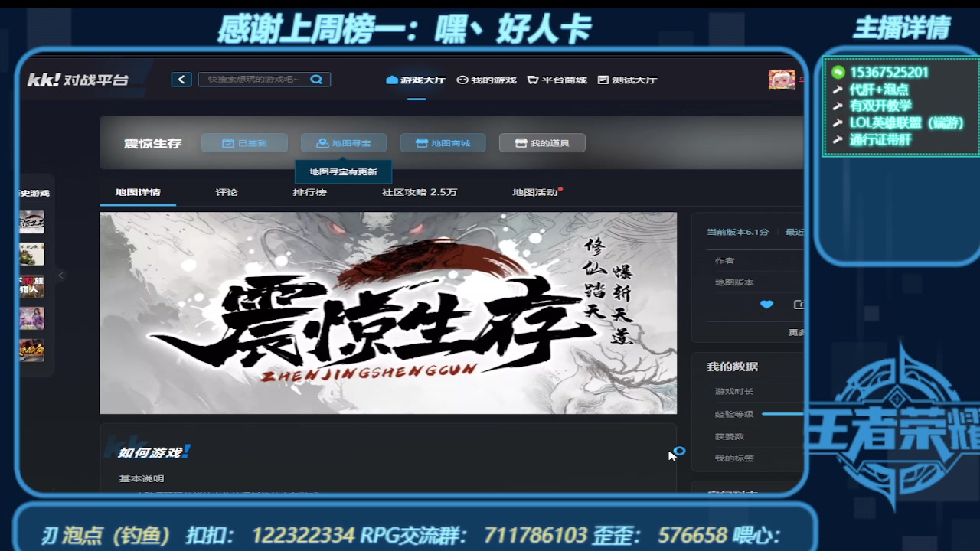Open 地图寻宝 treasure hunt feature

(343, 142)
